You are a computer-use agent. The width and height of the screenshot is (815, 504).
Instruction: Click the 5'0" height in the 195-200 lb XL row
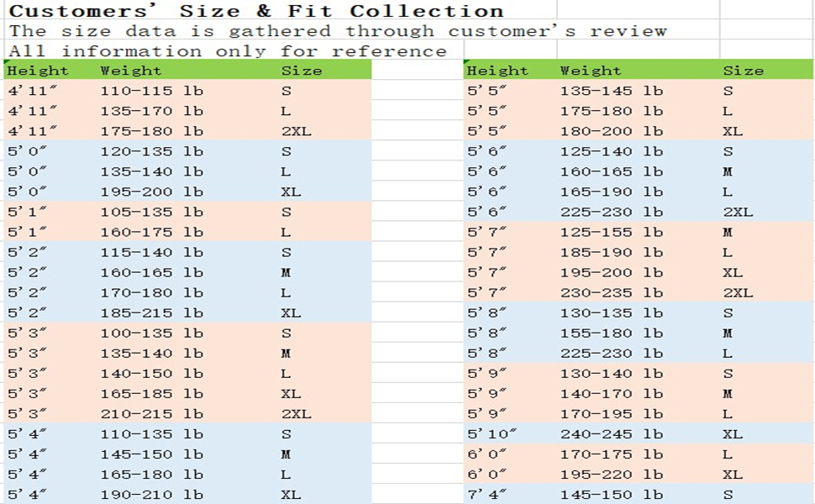coord(27,192)
